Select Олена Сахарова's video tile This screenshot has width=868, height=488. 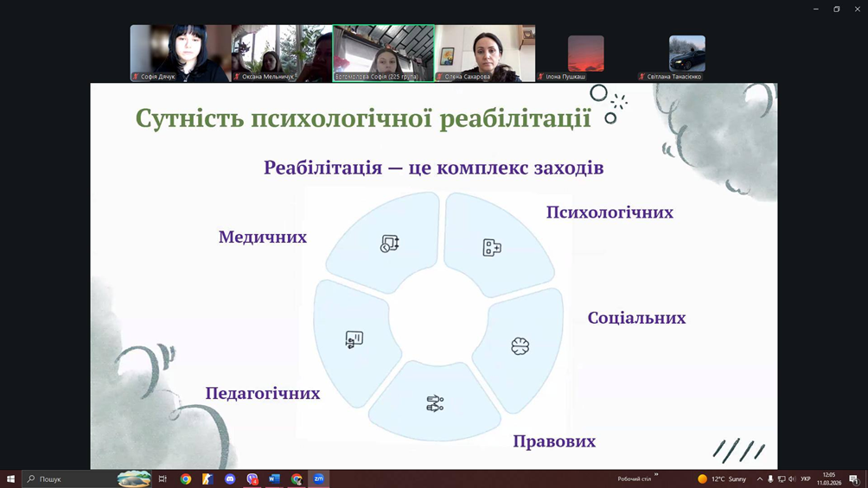click(484, 53)
